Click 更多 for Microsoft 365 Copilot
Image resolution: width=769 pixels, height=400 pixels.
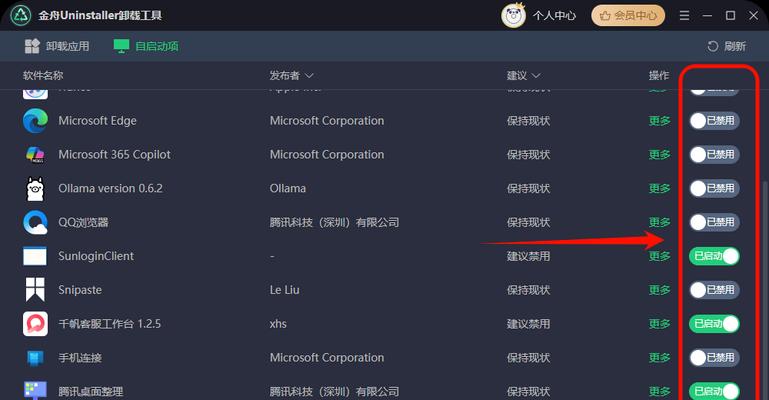(660, 154)
